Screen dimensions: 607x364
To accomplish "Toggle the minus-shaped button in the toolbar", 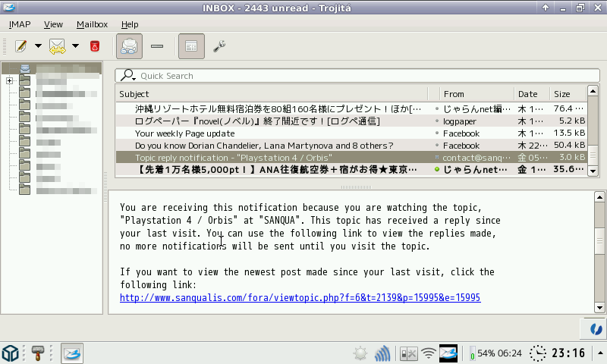I will (x=157, y=46).
